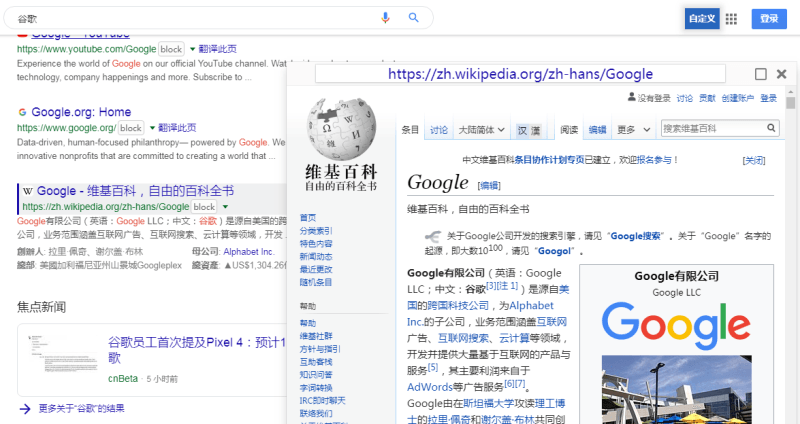The image size is (800, 424).
Task: Click the magnifier search icon in Google bar
Action: [x=414, y=18]
